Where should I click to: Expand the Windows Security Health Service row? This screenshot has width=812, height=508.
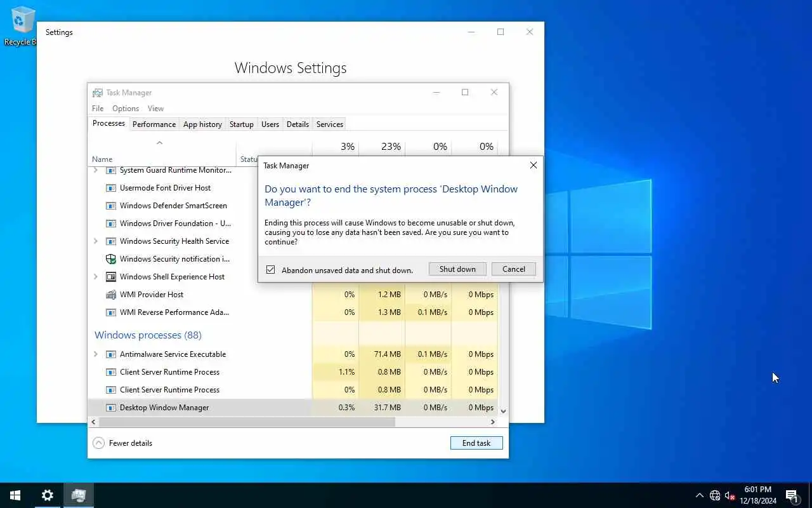point(96,241)
